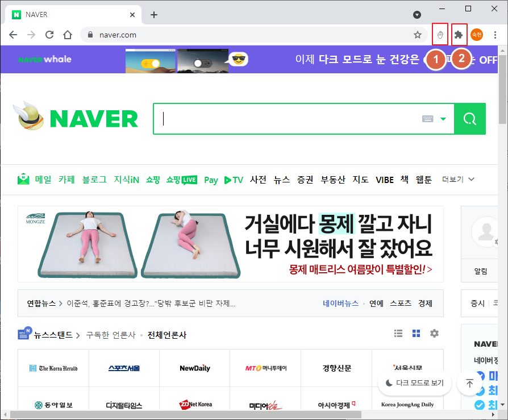
Task: Open 부동산 link
Action: tap(333, 180)
